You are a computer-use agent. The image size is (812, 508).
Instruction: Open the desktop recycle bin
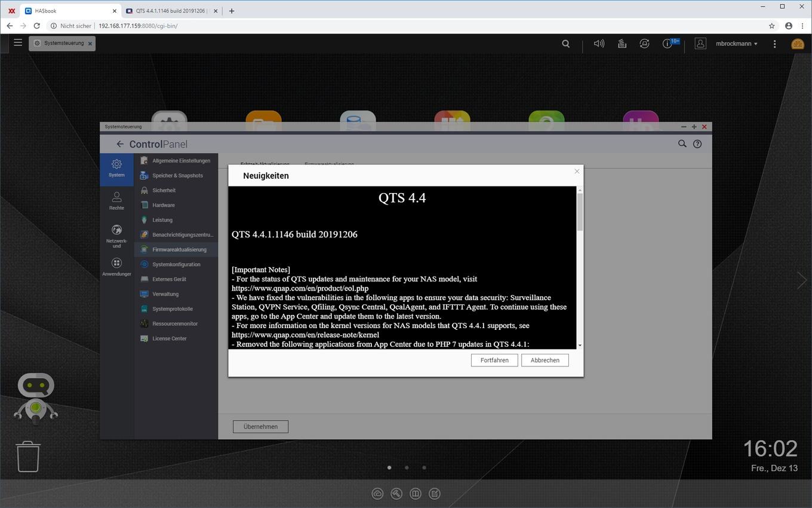click(27, 457)
